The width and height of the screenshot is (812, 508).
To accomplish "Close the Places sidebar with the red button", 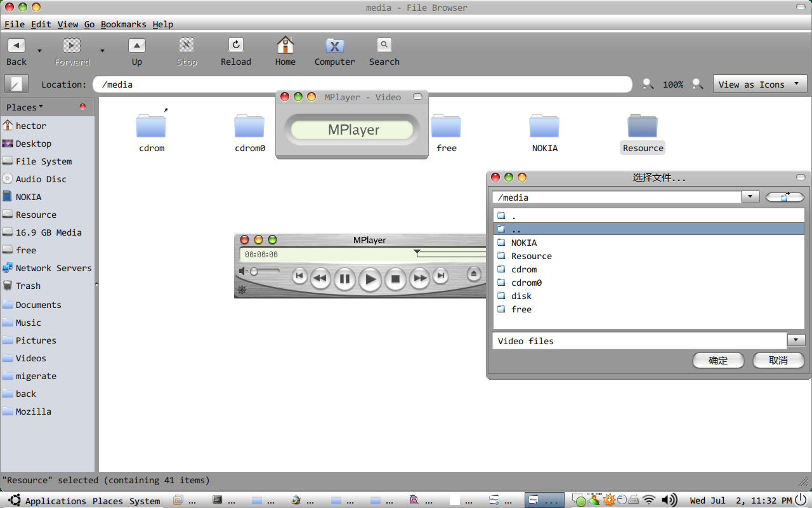I will point(82,107).
